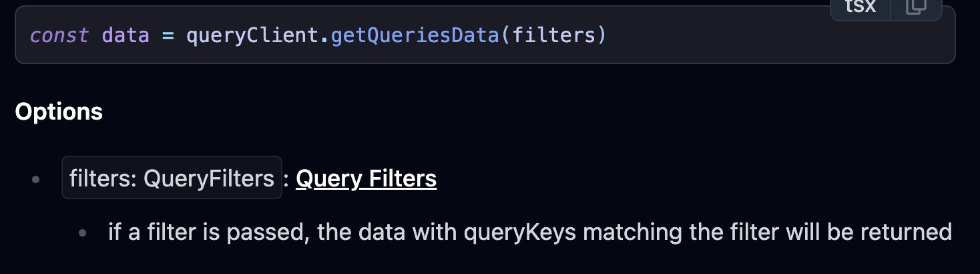Screen dimensions: 980x274
Task: Click the 'filters: QueryFilters' inline code chip
Action: 172,178
